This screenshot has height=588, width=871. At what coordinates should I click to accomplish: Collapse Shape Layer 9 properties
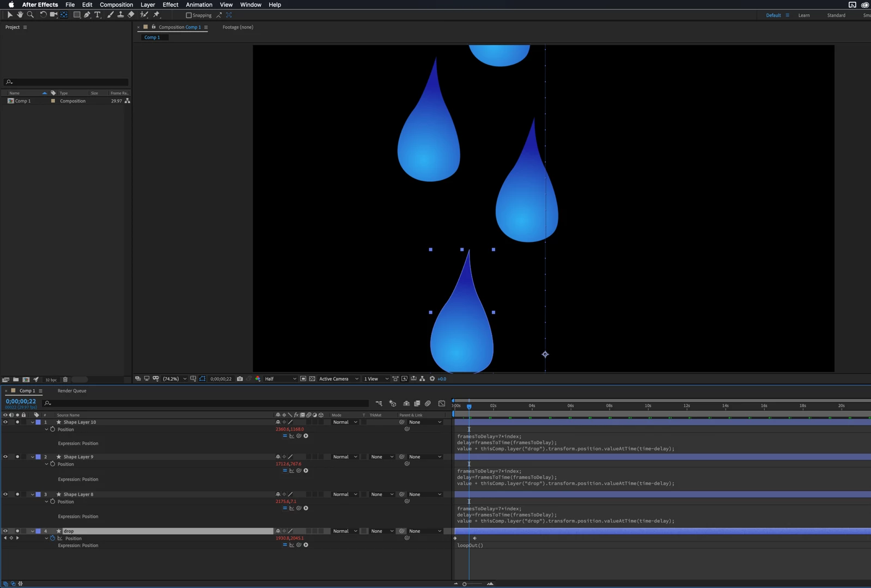click(x=32, y=457)
